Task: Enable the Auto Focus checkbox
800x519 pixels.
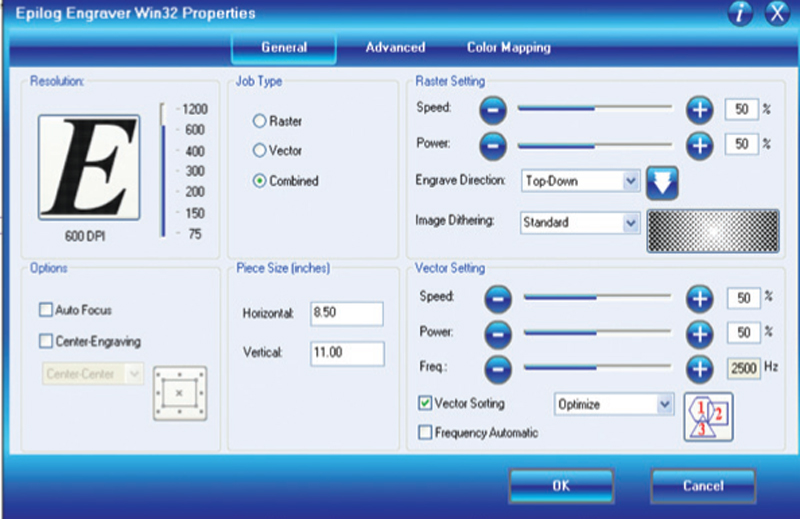Action: coord(46,310)
